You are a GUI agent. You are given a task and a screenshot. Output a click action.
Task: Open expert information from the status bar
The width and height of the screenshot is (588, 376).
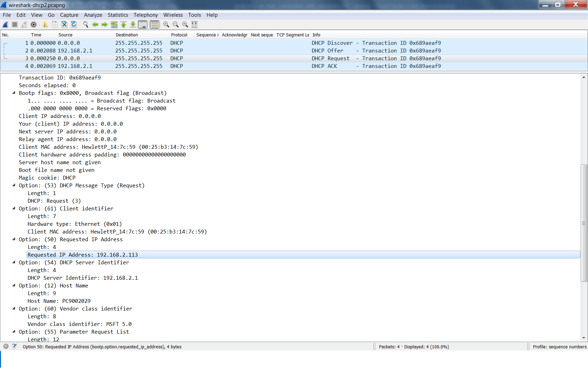pos(6,347)
